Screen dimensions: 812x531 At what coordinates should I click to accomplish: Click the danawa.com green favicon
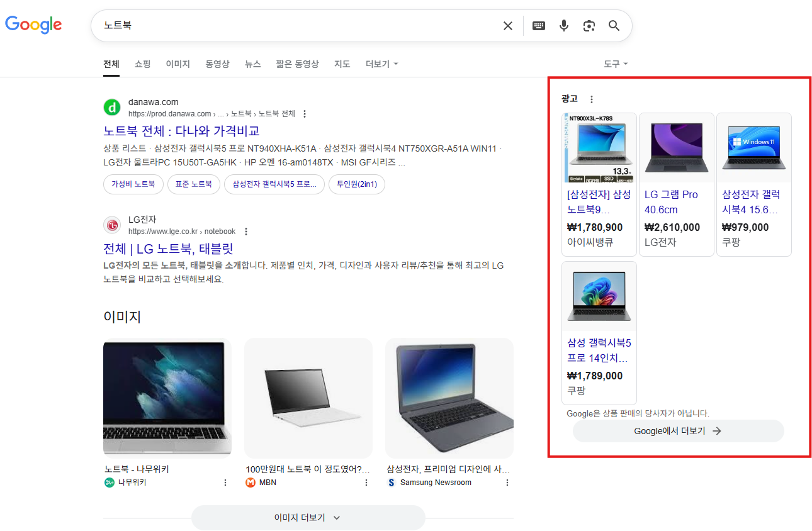point(112,108)
